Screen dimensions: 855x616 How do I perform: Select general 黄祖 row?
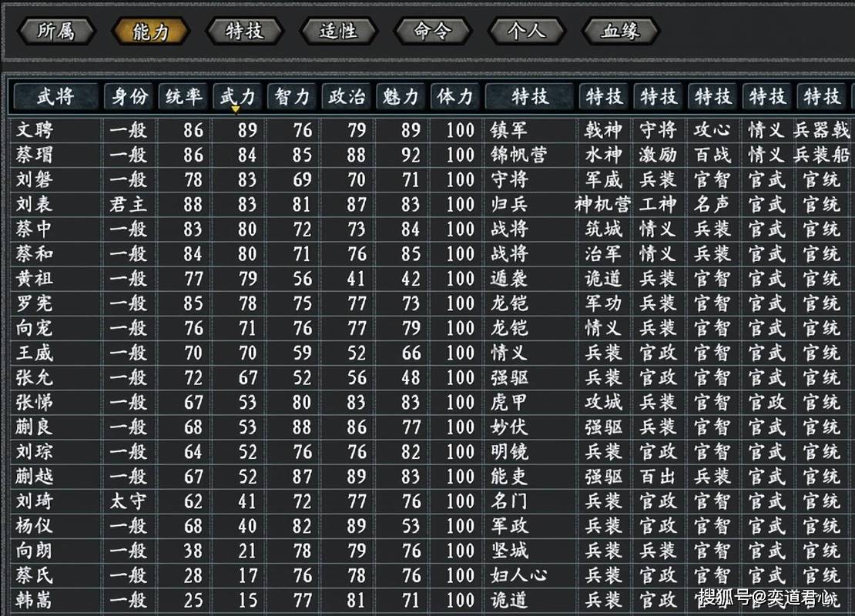coord(431,279)
